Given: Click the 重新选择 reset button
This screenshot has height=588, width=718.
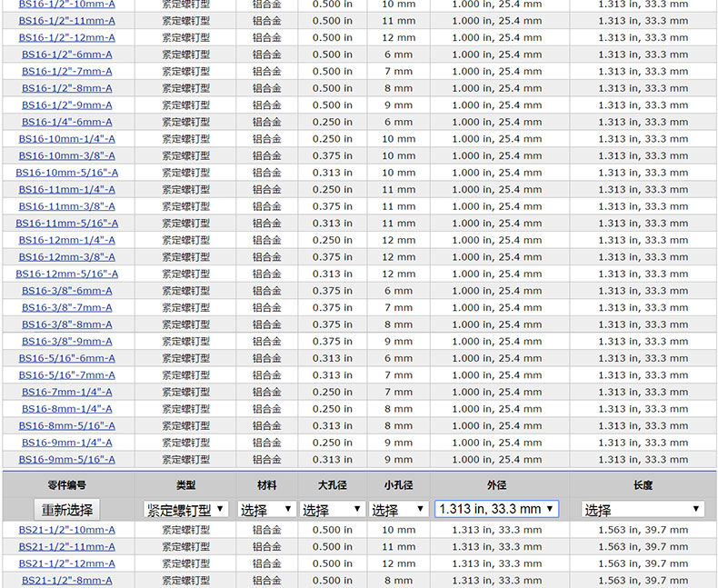Looking at the screenshot, I should tap(66, 510).
